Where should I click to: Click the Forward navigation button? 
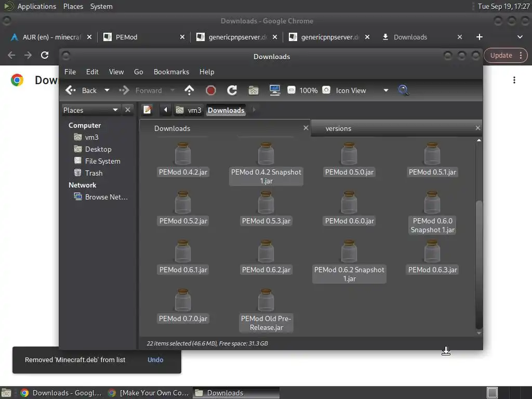[x=140, y=90]
